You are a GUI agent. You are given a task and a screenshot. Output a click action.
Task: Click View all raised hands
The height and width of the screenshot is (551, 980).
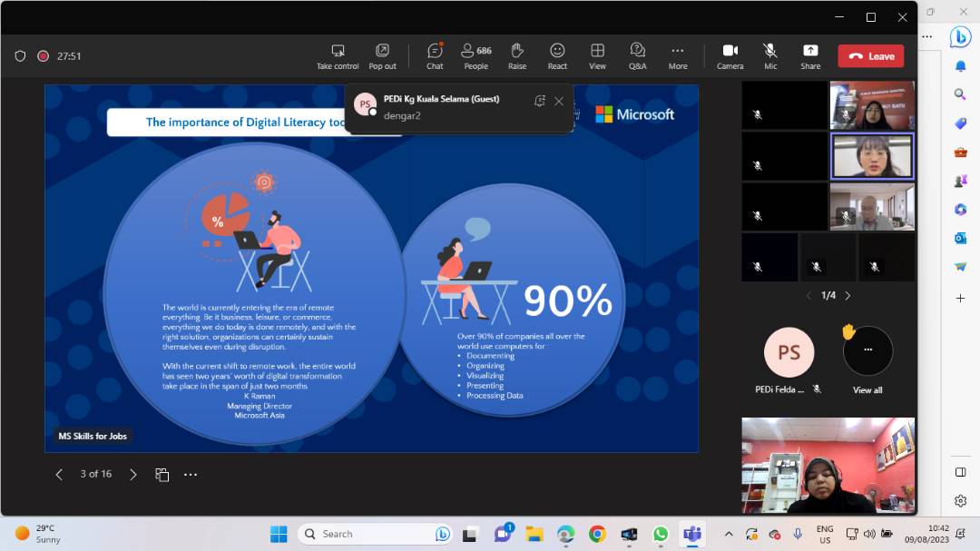(867, 361)
